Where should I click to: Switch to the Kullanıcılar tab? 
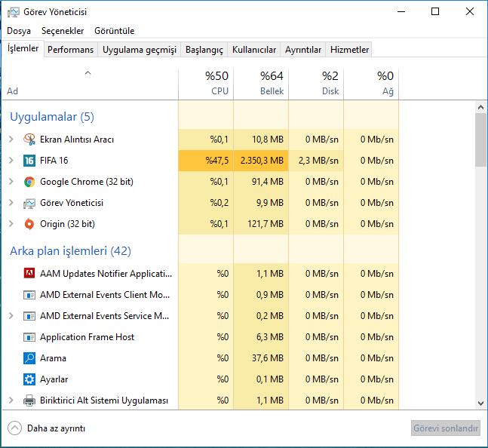254,50
